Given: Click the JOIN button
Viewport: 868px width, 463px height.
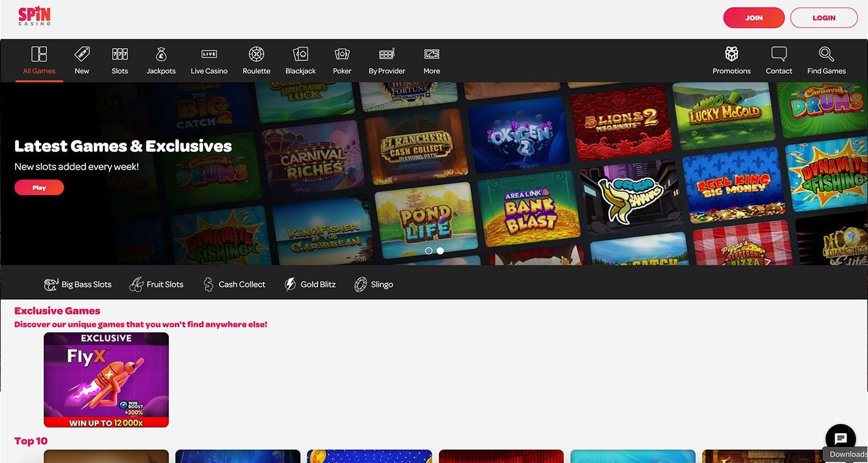Looking at the screenshot, I should 754,18.
